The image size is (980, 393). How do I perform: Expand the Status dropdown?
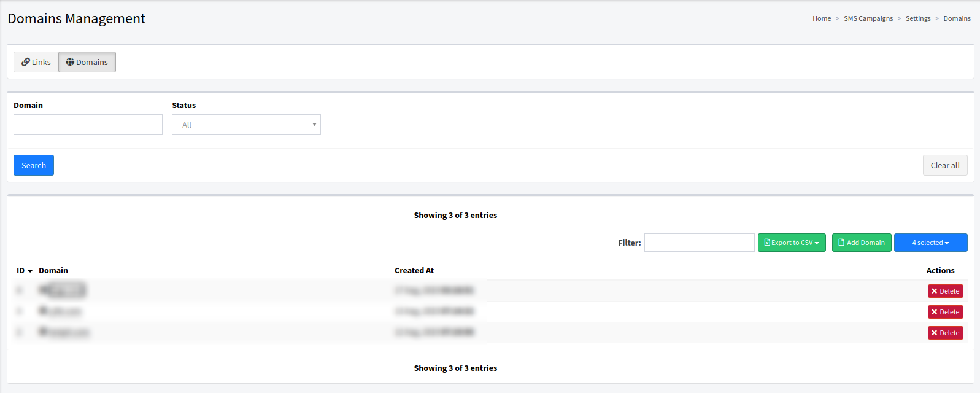tap(246, 125)
